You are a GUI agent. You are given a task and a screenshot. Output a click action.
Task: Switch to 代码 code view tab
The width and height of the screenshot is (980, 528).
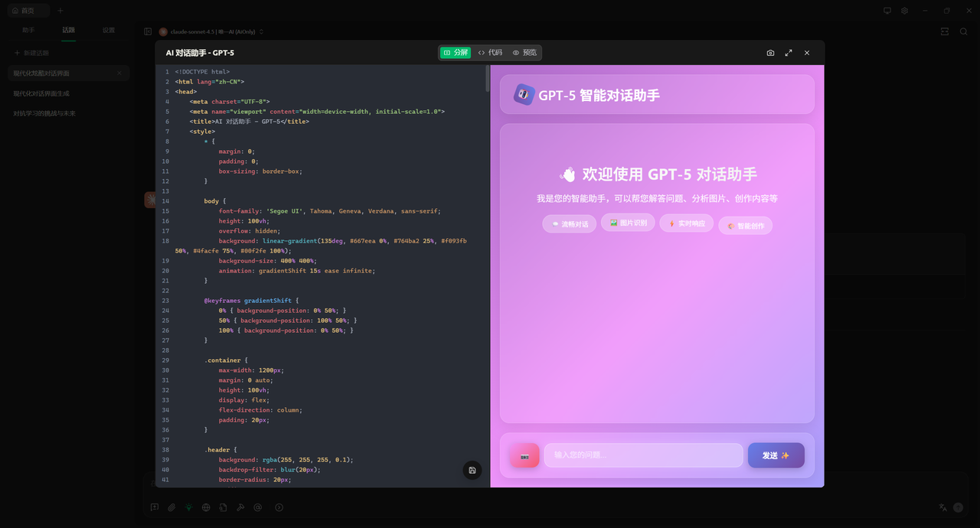coord(490,53)
